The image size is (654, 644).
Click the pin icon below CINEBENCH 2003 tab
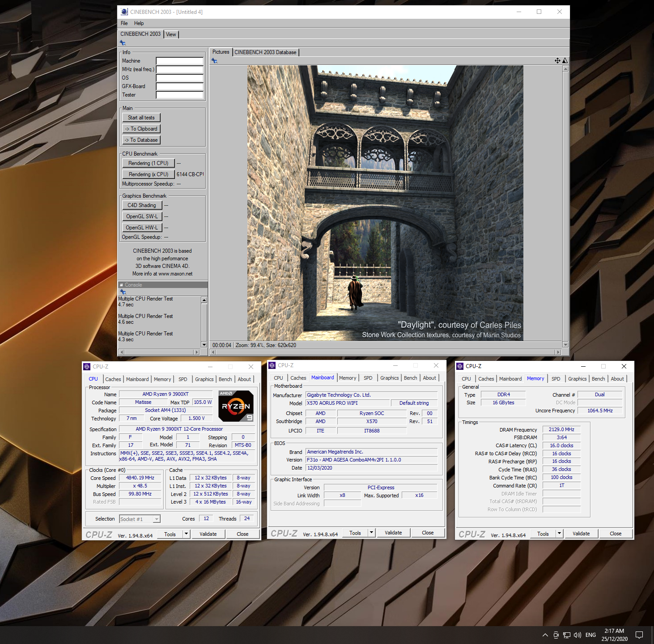point(123,43)
